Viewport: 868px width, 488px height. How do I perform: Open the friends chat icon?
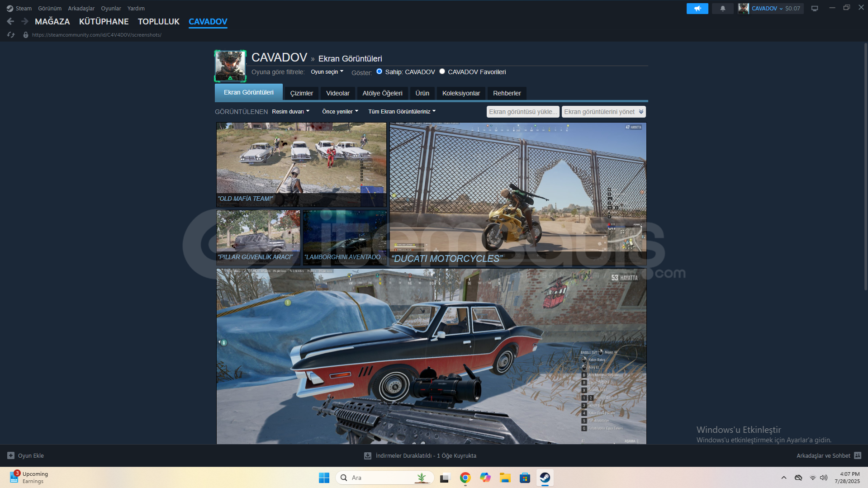(x=858, y=455)
